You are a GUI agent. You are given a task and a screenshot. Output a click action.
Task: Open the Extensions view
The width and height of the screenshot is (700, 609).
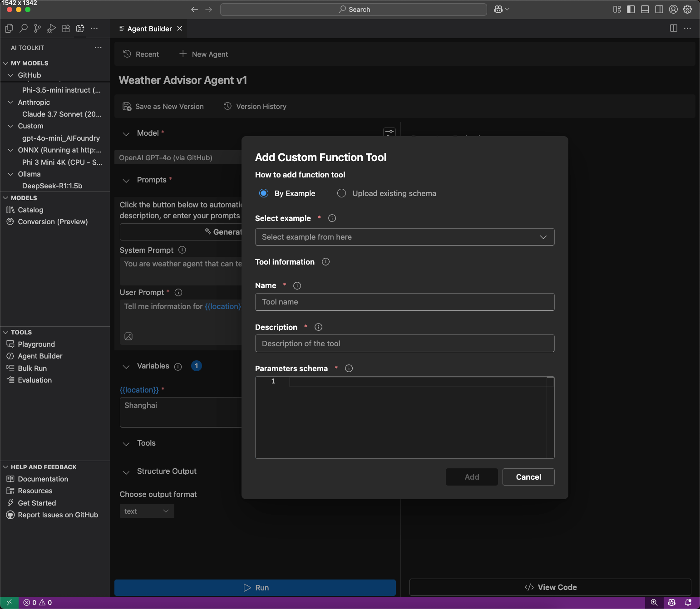click(66, 28)
